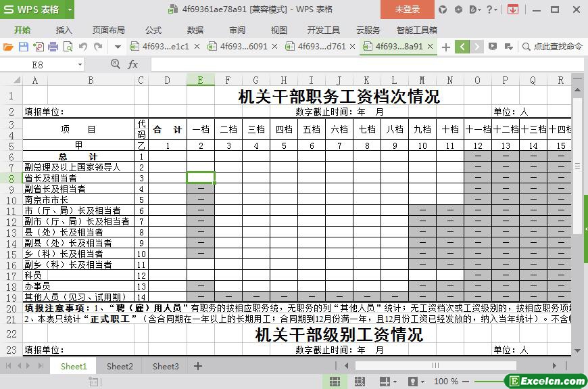The width and height of the screenshot is (588, 389).
Task: Open the WPS 表格 application menu dropdown
Action: [70, 9]
